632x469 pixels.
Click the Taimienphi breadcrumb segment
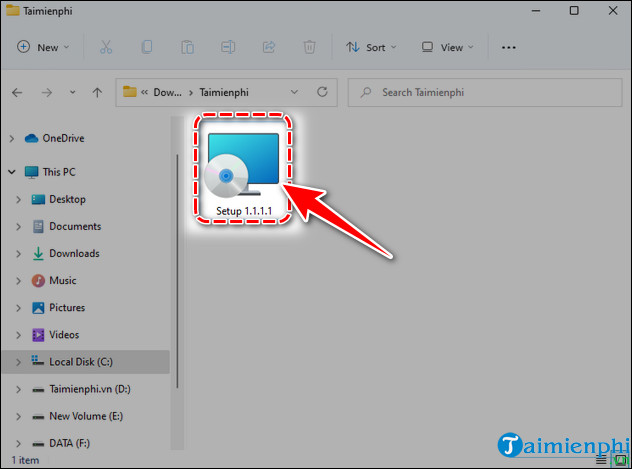click(224, 93)
